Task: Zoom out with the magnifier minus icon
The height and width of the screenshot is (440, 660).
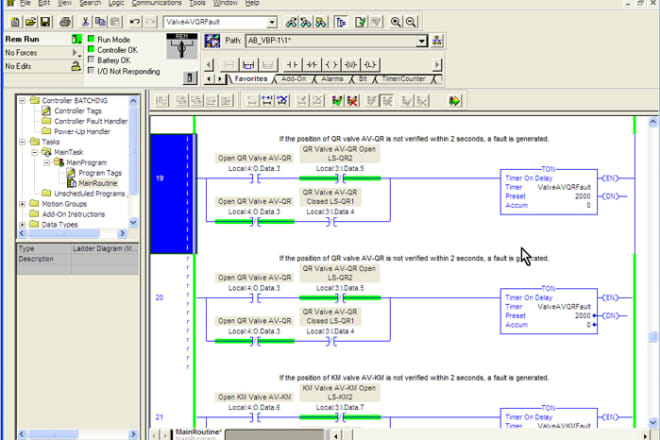Action: click(x=411, y=22)
